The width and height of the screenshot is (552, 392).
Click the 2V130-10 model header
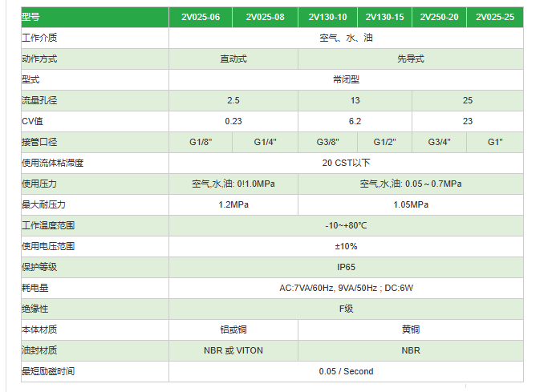point(327,17)
